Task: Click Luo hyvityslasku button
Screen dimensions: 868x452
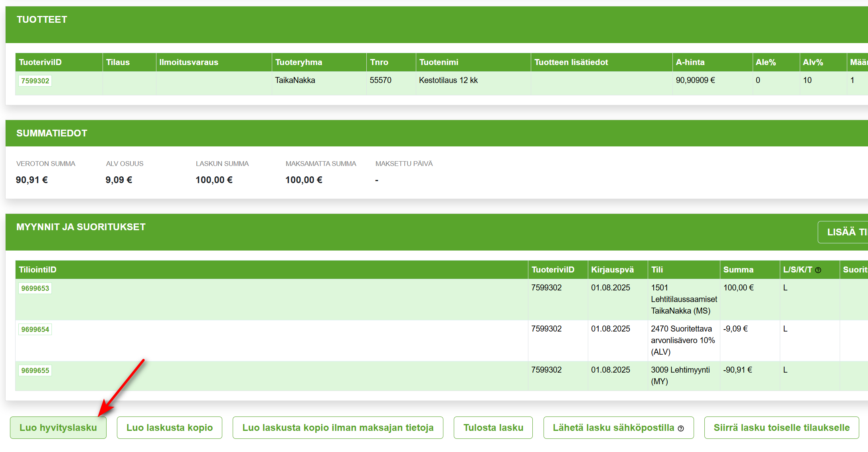Action: 58,428
